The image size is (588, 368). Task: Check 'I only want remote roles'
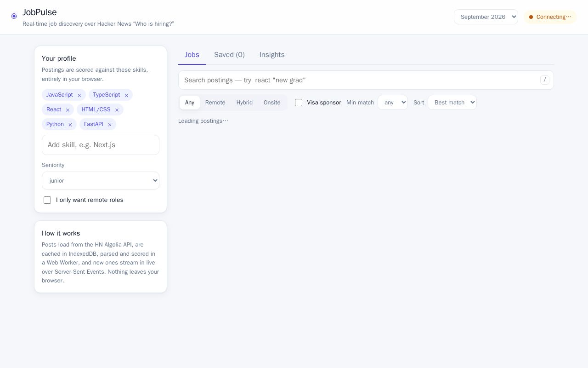47,200
